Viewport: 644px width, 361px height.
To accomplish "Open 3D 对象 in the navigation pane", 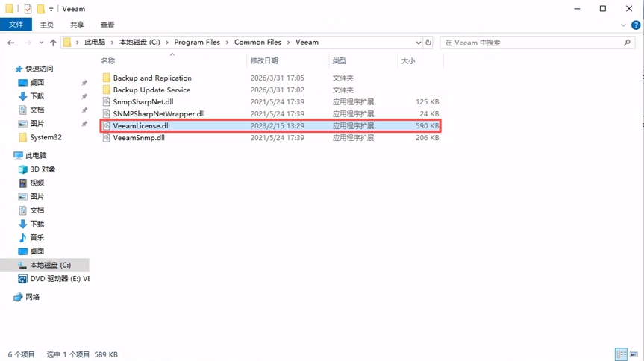I will tap(43, 169).
